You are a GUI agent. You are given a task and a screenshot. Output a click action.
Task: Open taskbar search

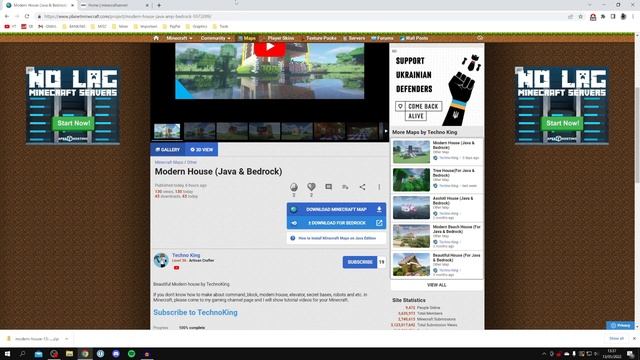click(x=22, y=354)
